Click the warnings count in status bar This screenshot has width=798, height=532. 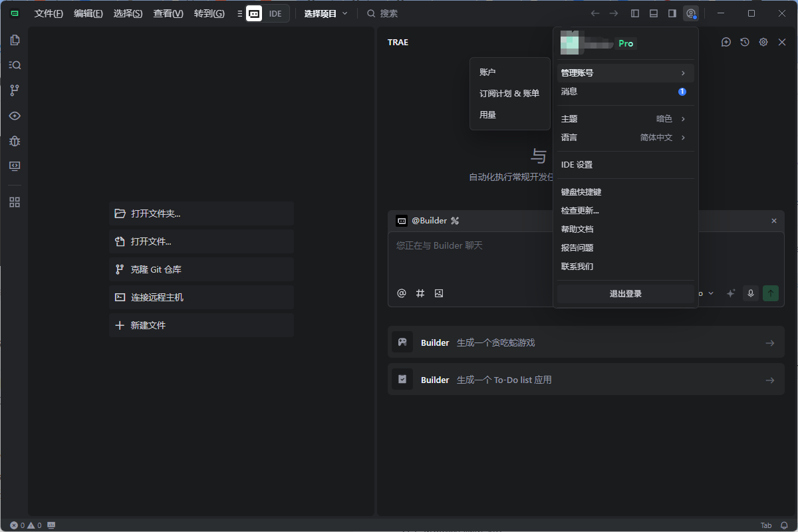click(35, 525)
